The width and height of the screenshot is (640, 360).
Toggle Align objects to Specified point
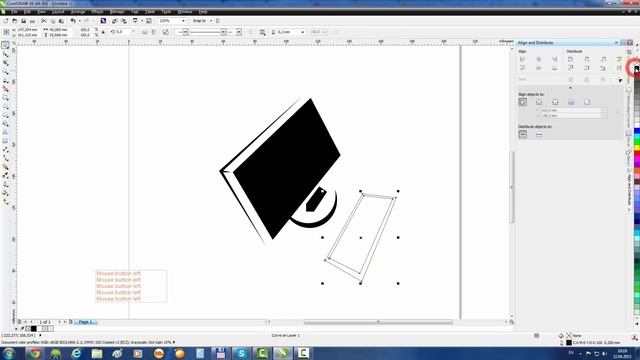click(x=587, y=102)
